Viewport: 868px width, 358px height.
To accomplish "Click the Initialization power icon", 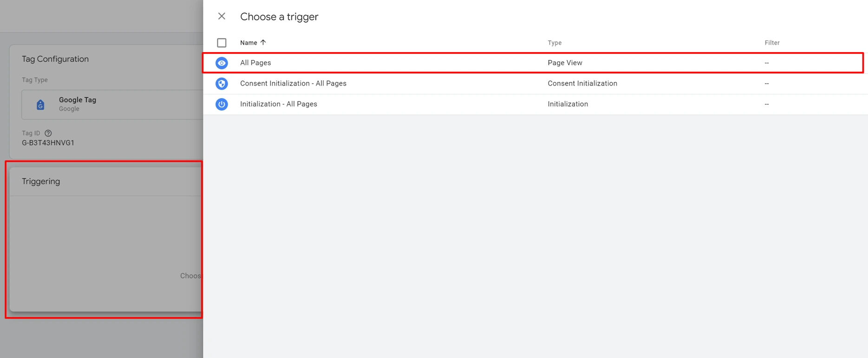I will [x=222, y=104].
